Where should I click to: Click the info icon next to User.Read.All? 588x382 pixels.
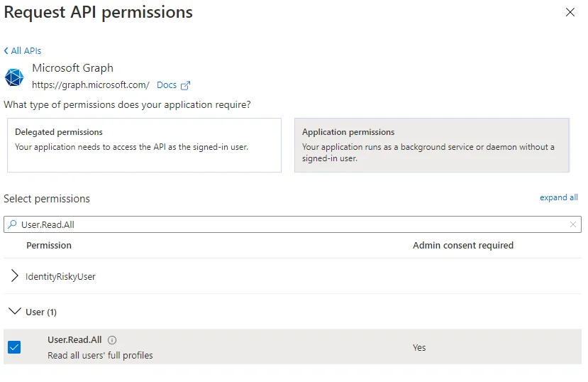point(112,340)
